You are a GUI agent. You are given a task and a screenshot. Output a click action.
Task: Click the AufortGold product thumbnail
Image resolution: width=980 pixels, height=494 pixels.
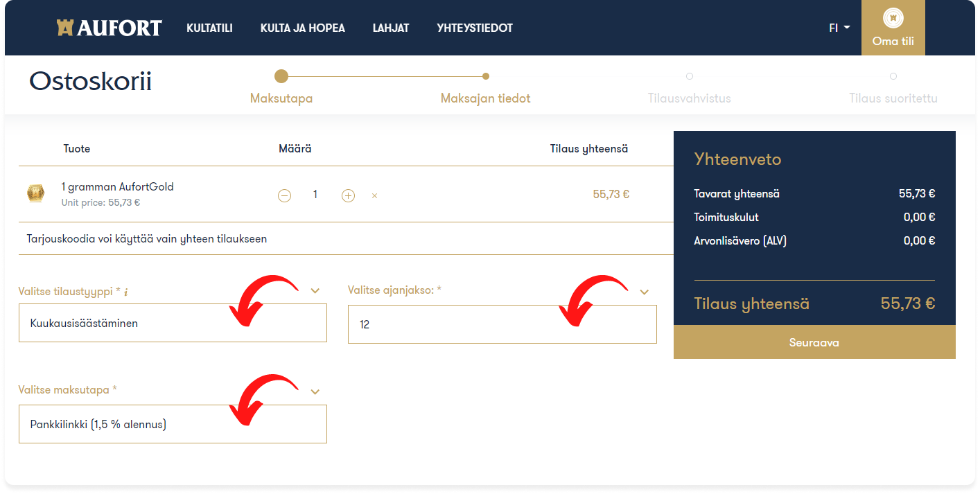[x=35, y=193]
